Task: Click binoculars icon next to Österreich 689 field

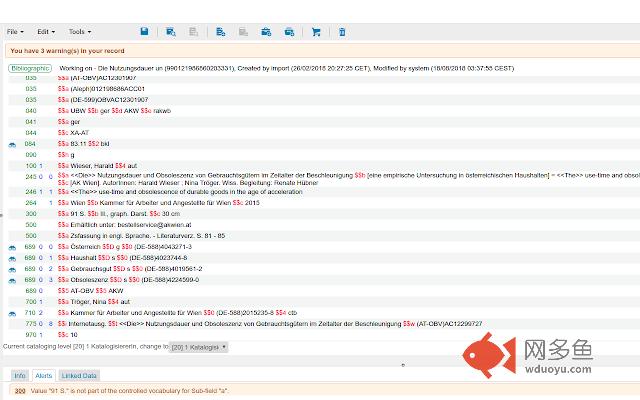Action: click(x=12, y=247)
